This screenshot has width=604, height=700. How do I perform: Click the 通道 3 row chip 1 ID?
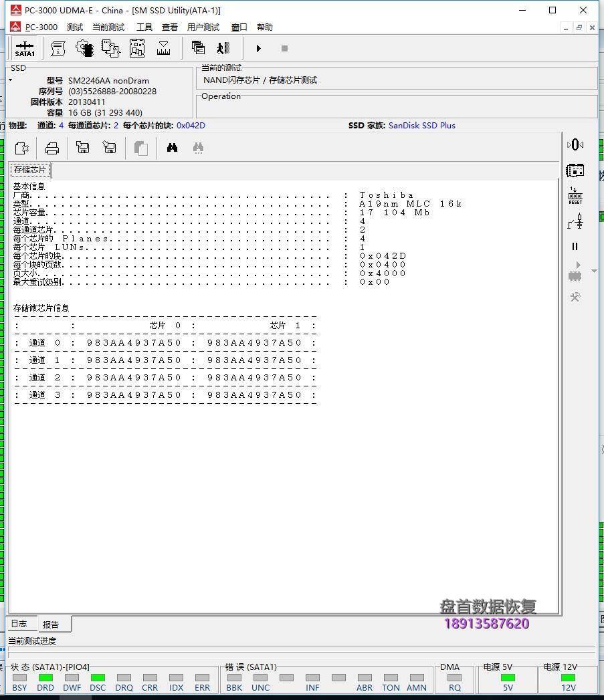254,395
